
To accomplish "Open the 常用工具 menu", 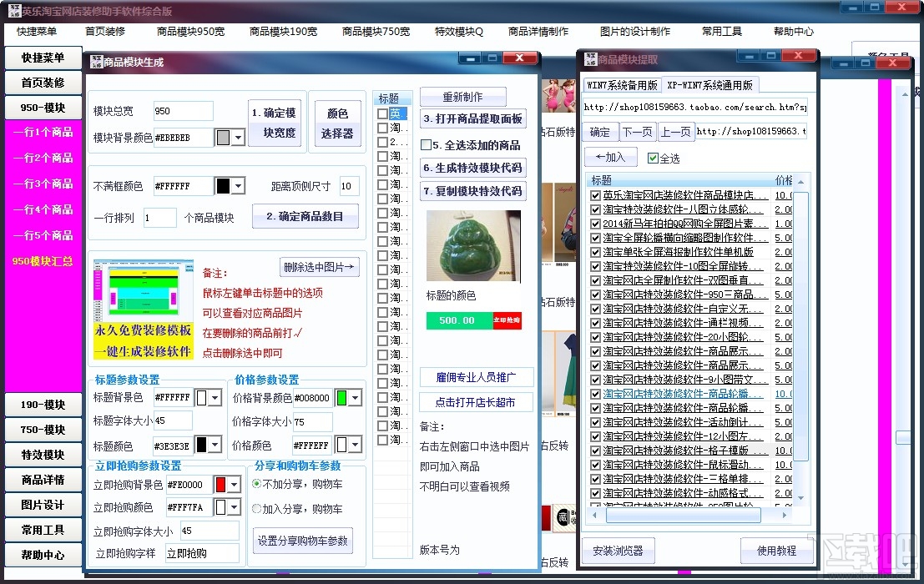I will point(721,31).
